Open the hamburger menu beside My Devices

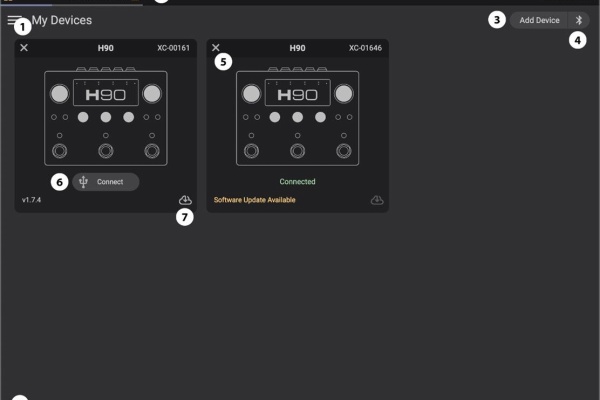pos(13,20)
